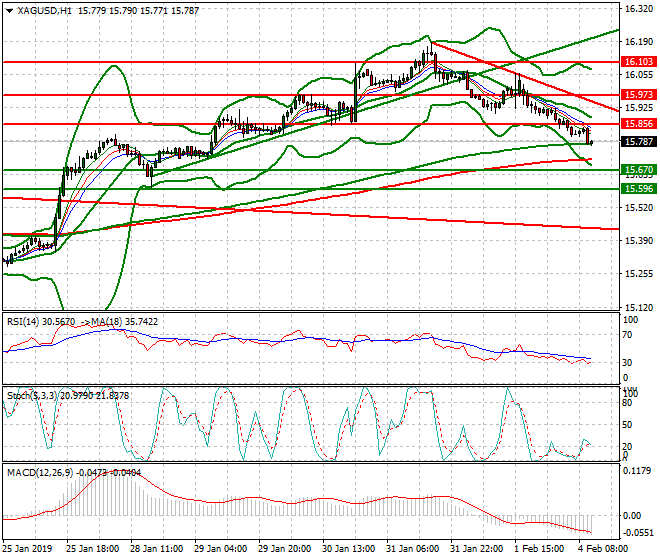The width and height of the screenshot is (660, 560).
Task: Select the 25 Jan 18:00 time label
Action: coord(92,549)
